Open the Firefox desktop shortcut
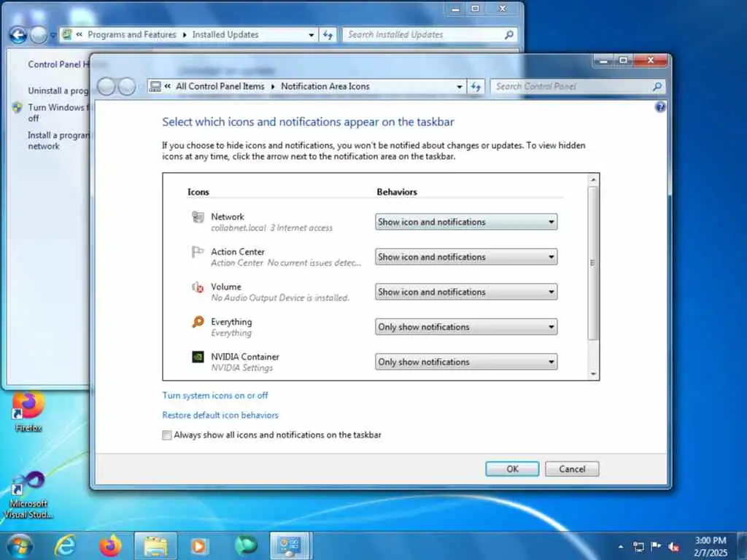The image size is (747, 560). click(x=28, y=411)
